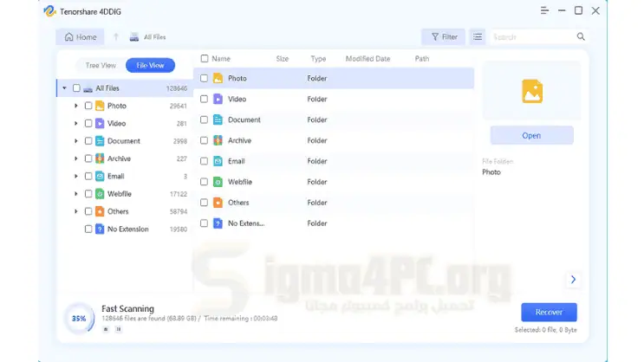Open the Filter button

443,37
